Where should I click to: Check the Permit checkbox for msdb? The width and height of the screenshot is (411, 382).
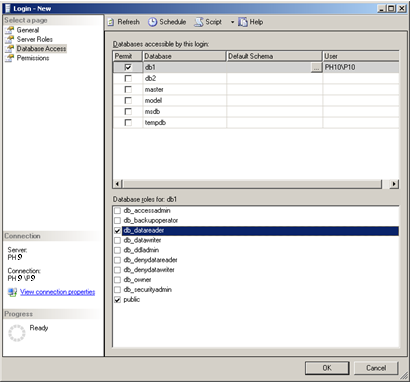(x=128, y=111)
